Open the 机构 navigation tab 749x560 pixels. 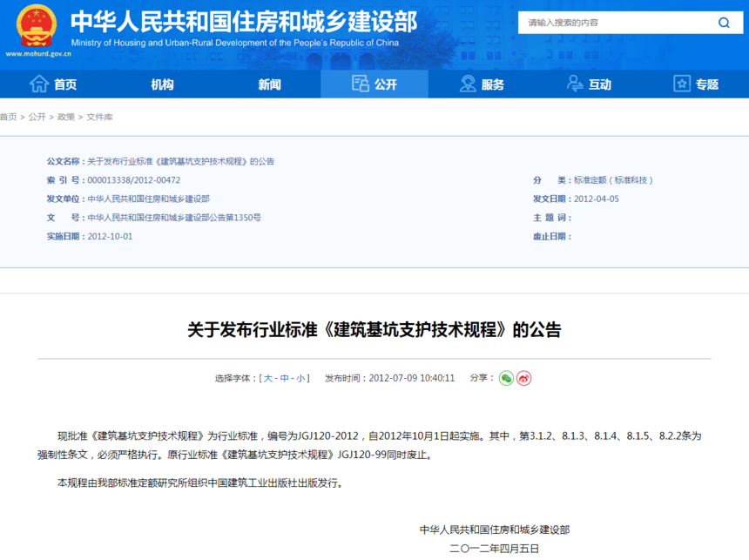(162, 84)
